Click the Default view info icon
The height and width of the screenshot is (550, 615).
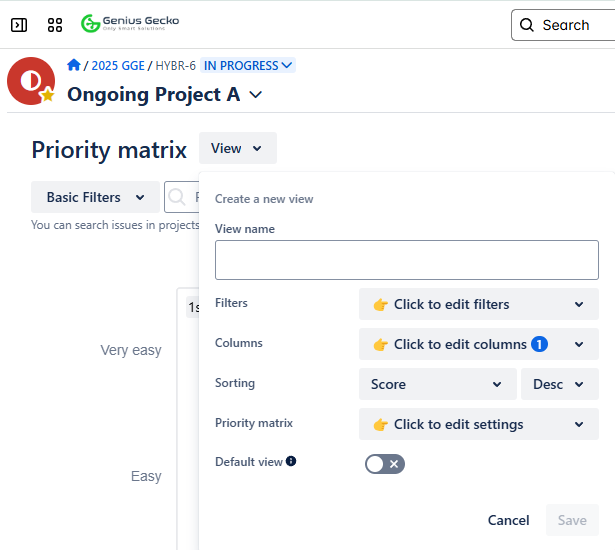pos(291,461)
